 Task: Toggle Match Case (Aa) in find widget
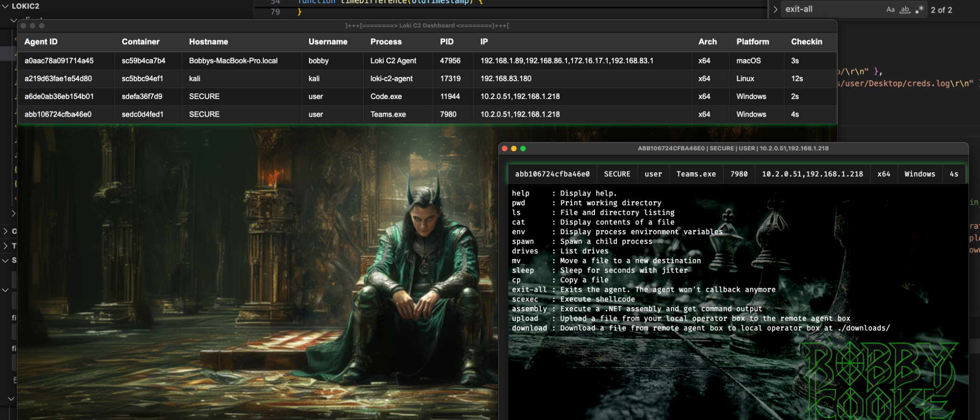(x=890, y=9)
